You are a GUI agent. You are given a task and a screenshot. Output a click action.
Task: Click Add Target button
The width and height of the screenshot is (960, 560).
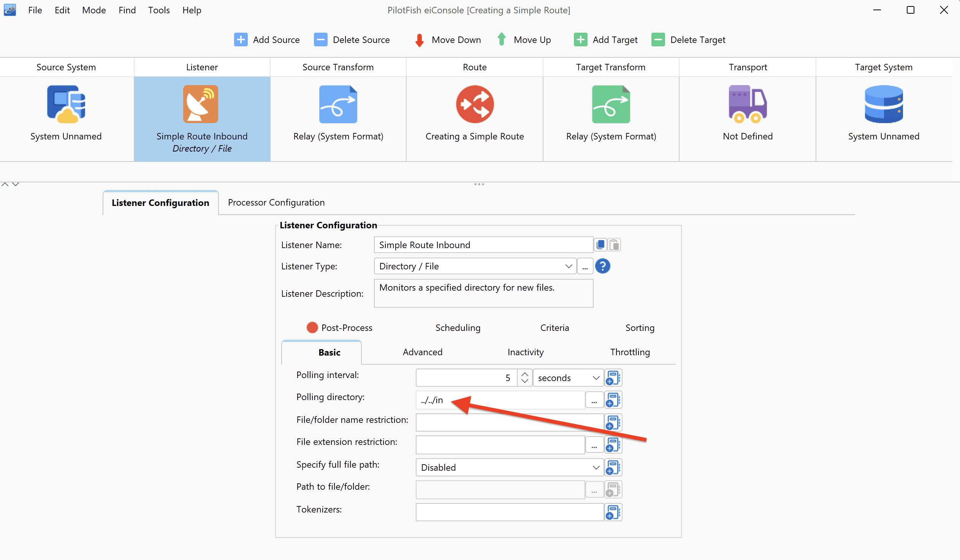point(606,40)
